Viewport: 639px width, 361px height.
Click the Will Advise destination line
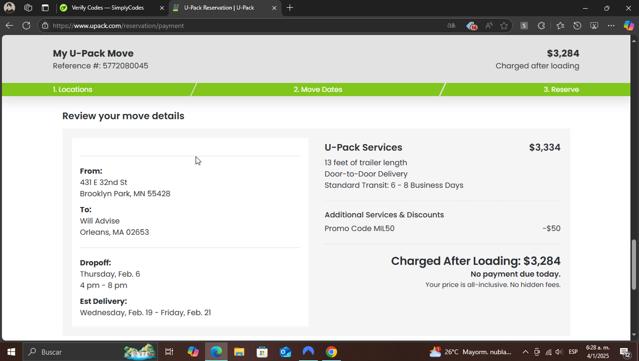(x=100, y=221)
